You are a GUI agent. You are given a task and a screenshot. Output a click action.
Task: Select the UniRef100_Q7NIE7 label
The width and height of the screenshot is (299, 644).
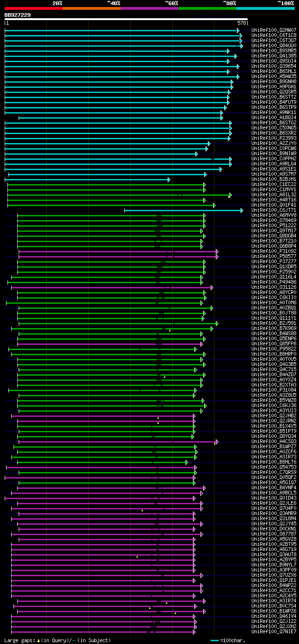click(274, 631)
